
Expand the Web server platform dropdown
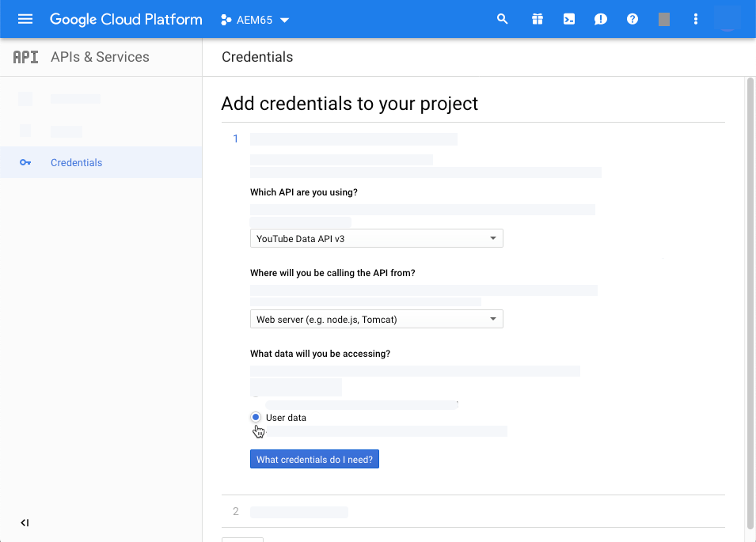[377, 319]
